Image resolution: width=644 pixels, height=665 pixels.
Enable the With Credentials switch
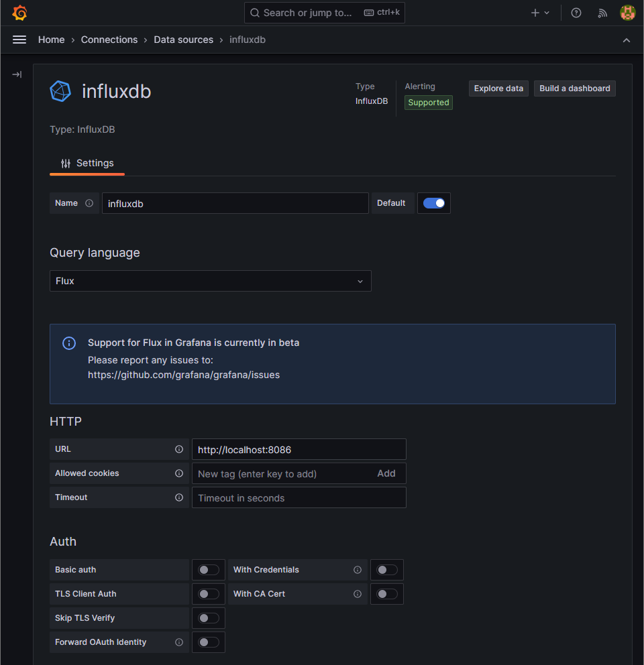coord(387,570)
